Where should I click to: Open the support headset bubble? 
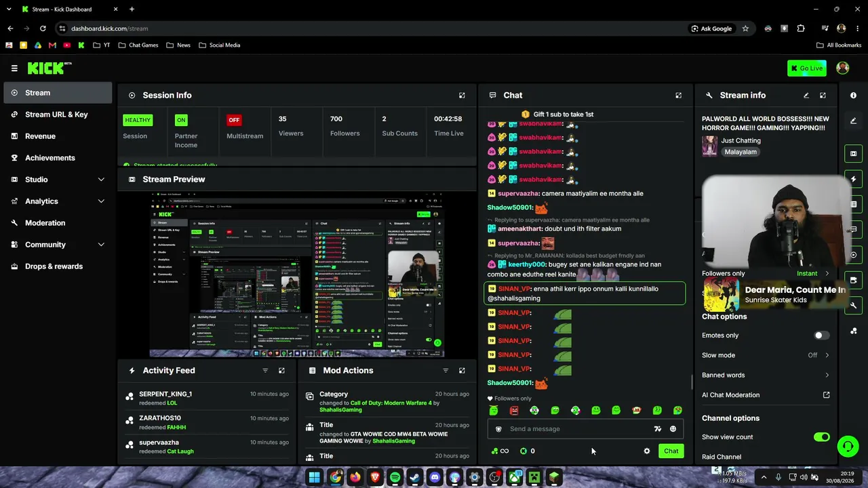(x=848, y=447)
